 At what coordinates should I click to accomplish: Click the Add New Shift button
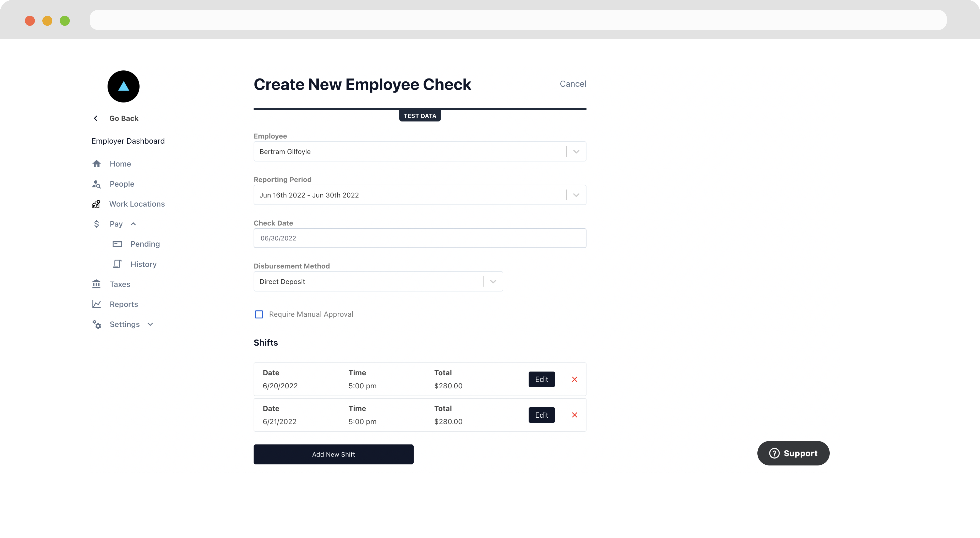coord(333,454)
